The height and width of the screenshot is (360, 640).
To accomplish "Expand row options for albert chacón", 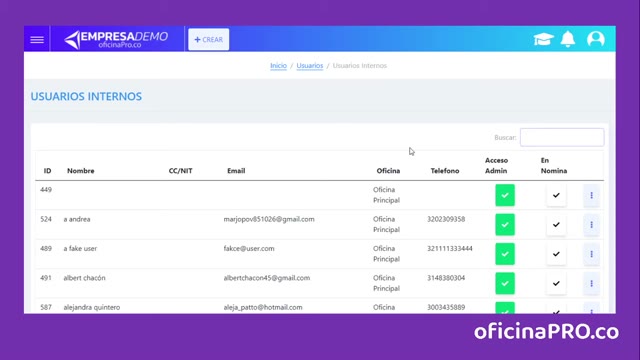I will click(x=591, y=284).
